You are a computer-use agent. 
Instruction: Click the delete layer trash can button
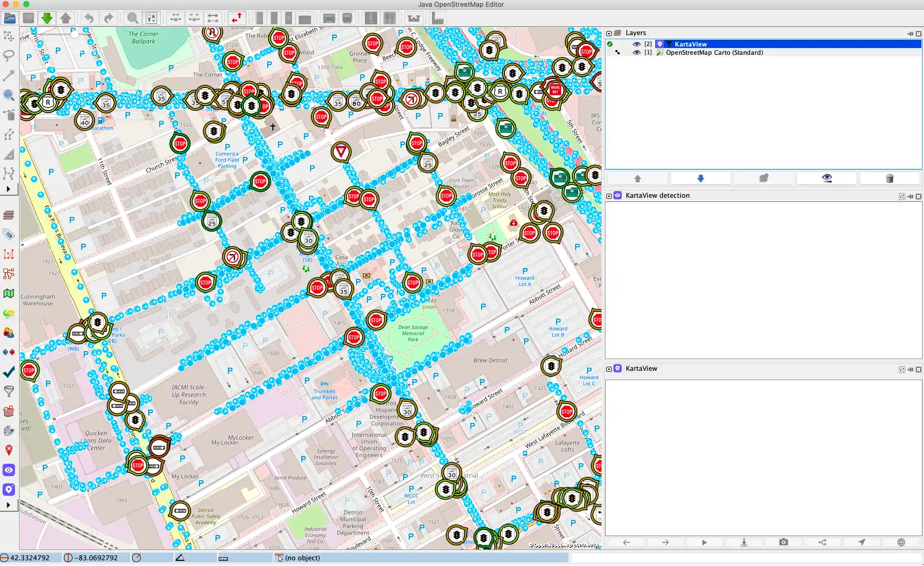point(889,178)
